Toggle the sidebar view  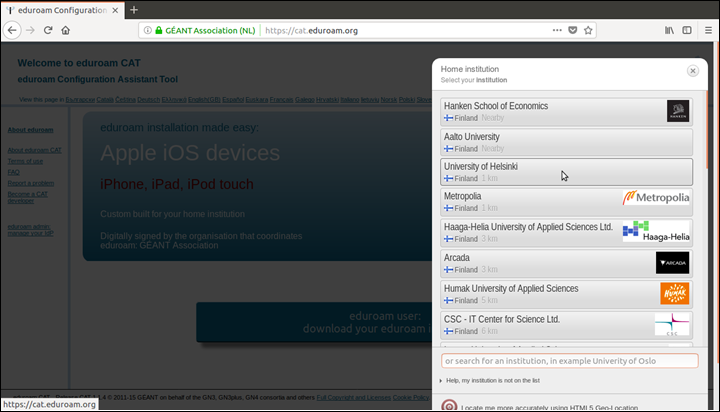[x=687, y=30]
